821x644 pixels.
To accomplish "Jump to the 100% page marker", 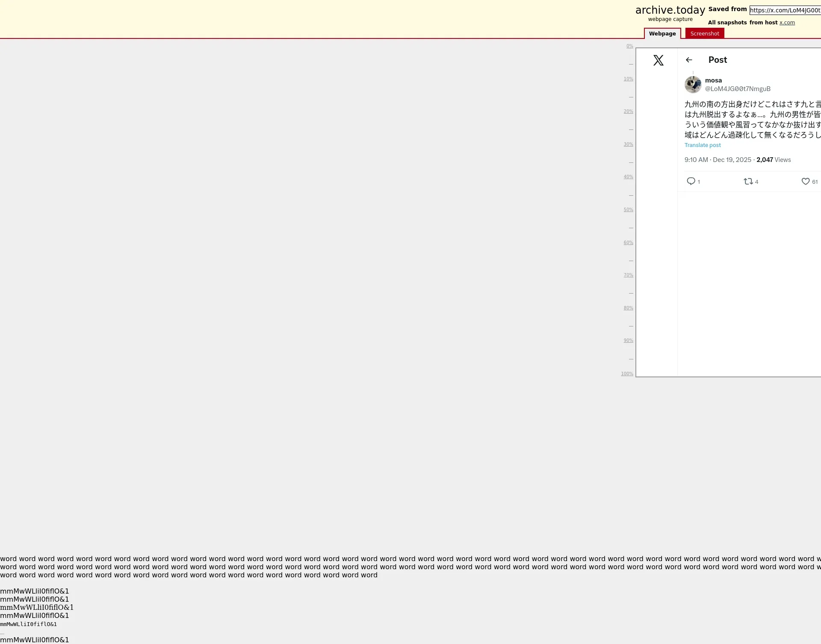I will [627, 374].
